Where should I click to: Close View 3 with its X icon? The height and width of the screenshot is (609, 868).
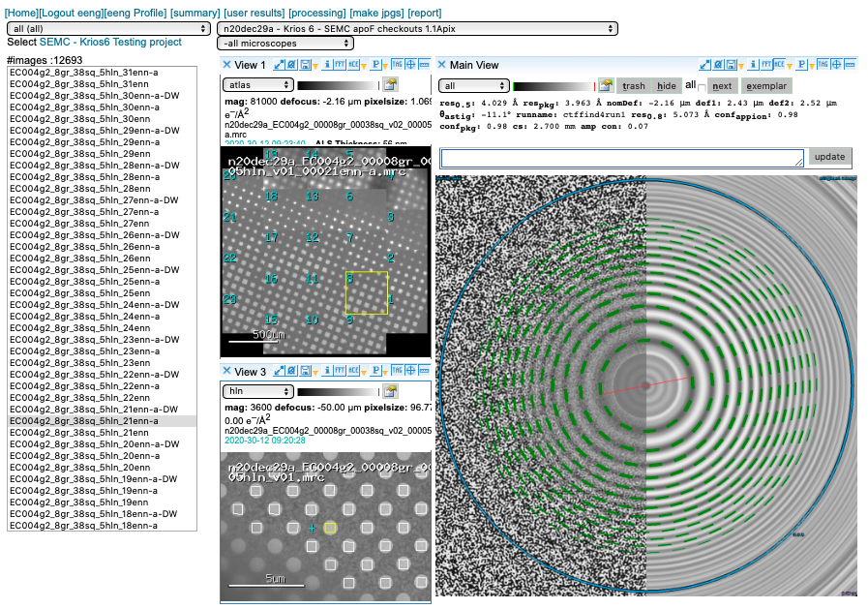226,371
